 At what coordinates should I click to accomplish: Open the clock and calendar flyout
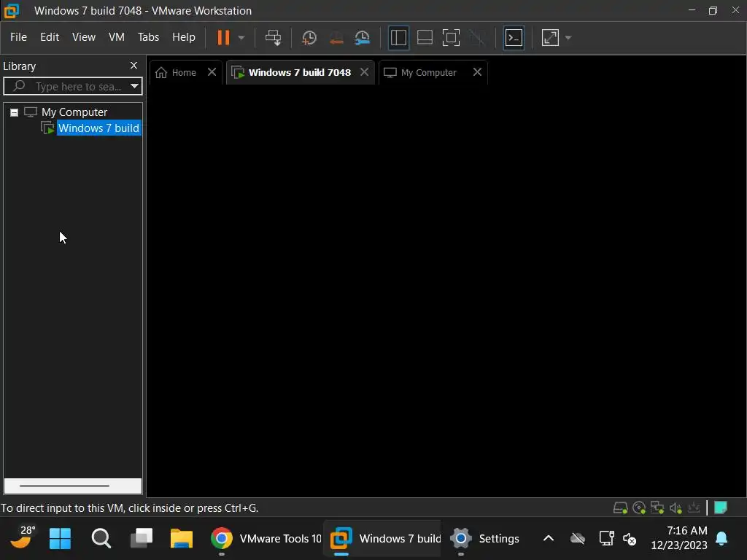[679, 538]
